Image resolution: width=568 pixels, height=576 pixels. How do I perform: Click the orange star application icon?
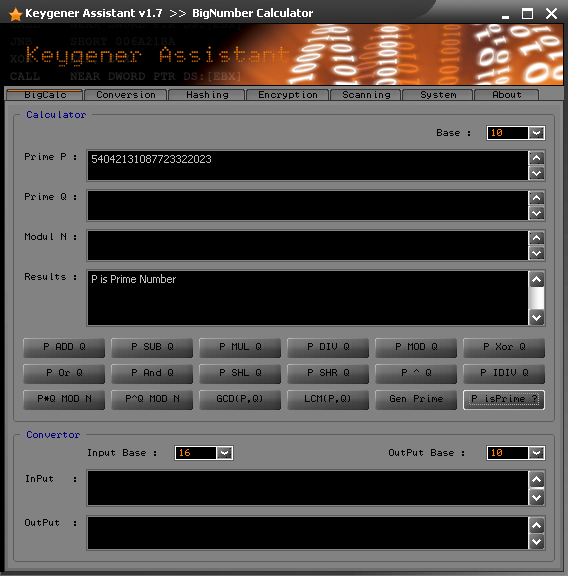(x=15, y=14)
